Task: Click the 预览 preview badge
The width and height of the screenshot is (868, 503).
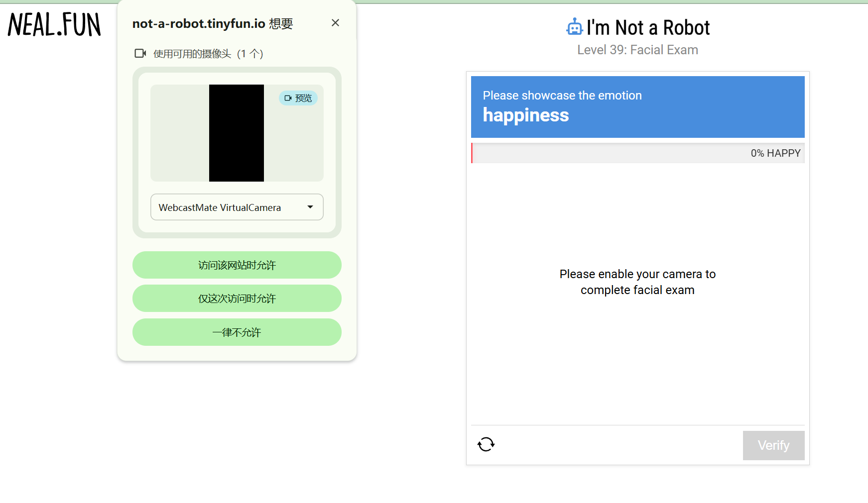Action: pos(298,98)
